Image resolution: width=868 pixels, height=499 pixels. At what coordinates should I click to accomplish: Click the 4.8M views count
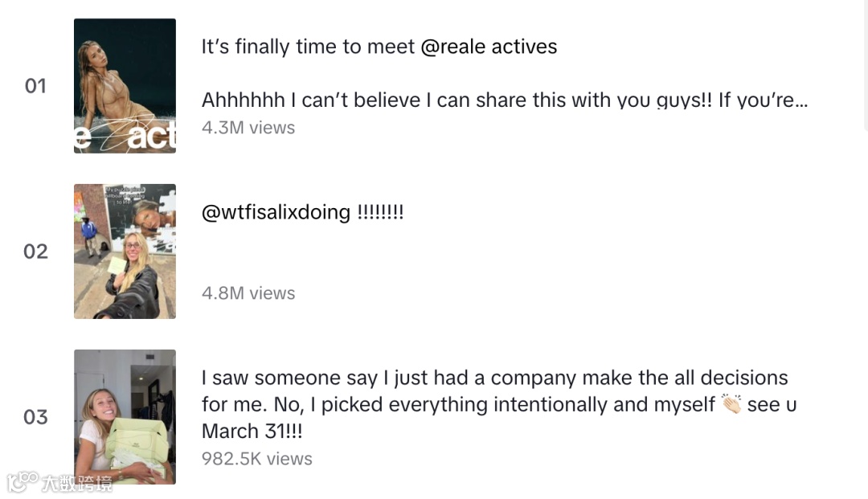(x=248, y=293)
